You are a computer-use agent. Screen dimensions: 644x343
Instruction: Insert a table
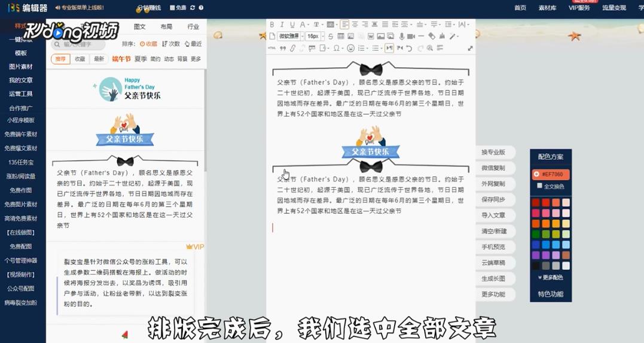pyautogui.click(x=340, y=36)
